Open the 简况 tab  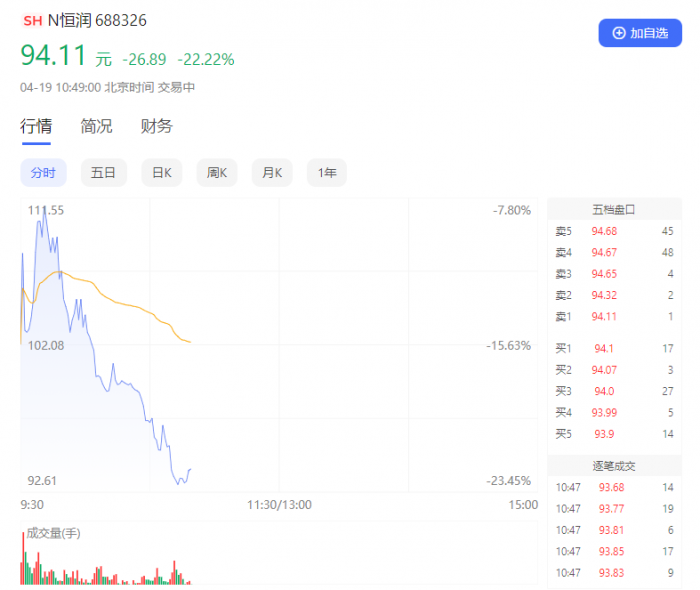(96, 126)
